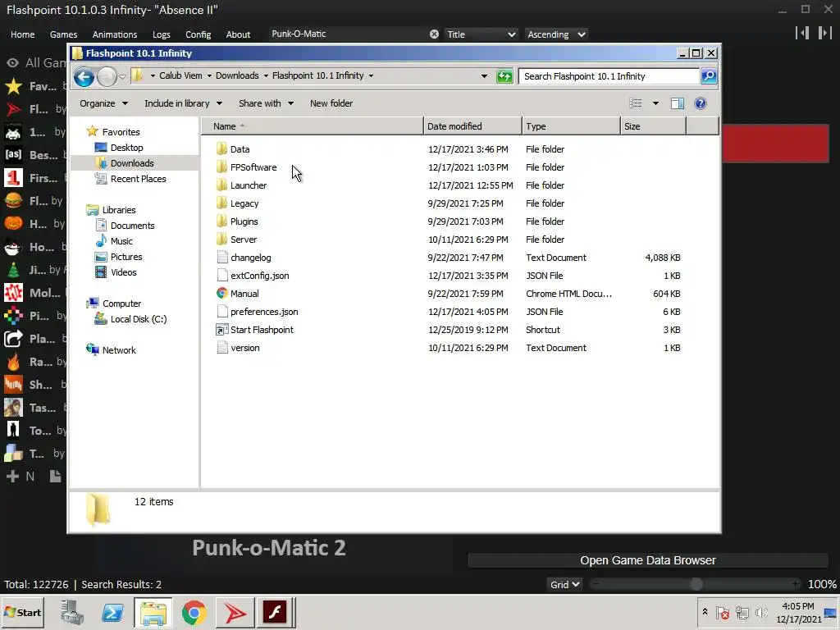This screenshot has height=630, width=840.
Task: Click the Windows Start button
Action: point(23,612)
